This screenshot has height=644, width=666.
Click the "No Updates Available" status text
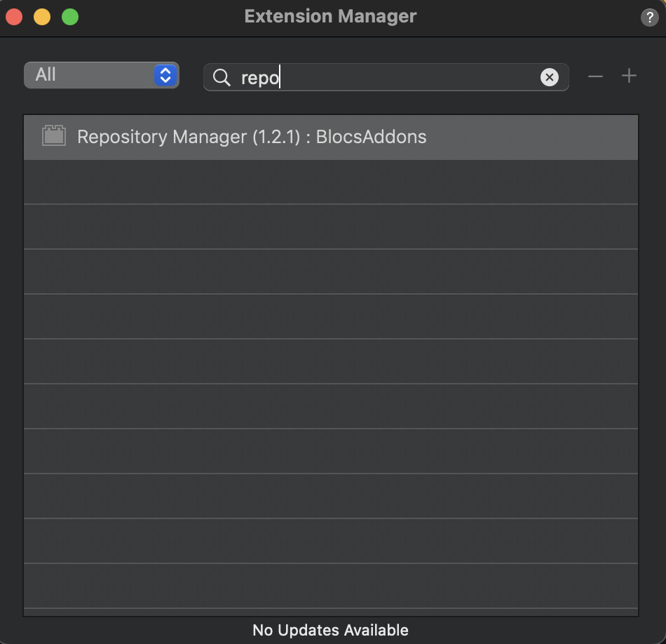click(330, 630)
